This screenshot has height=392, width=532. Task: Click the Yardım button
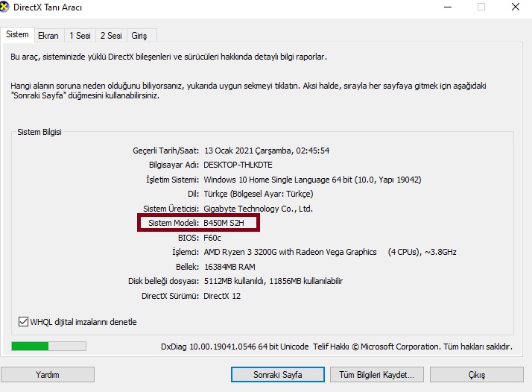tap(48, 375)
